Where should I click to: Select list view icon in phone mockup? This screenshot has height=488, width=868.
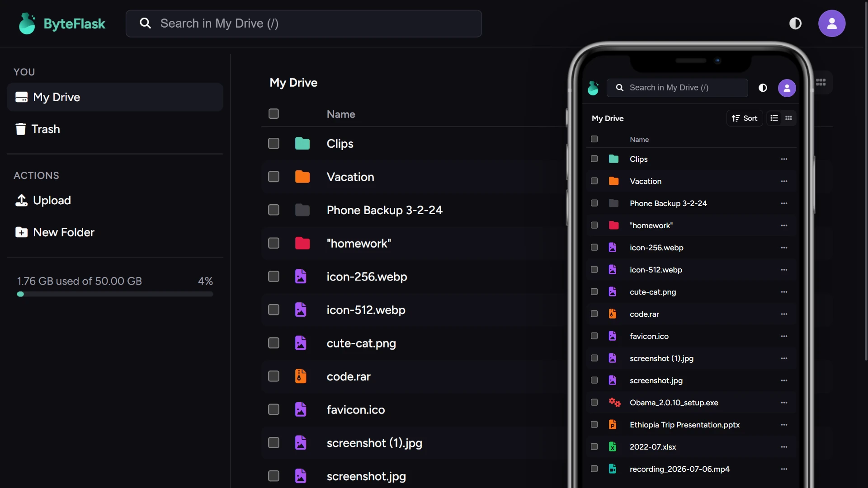(774, 118)
